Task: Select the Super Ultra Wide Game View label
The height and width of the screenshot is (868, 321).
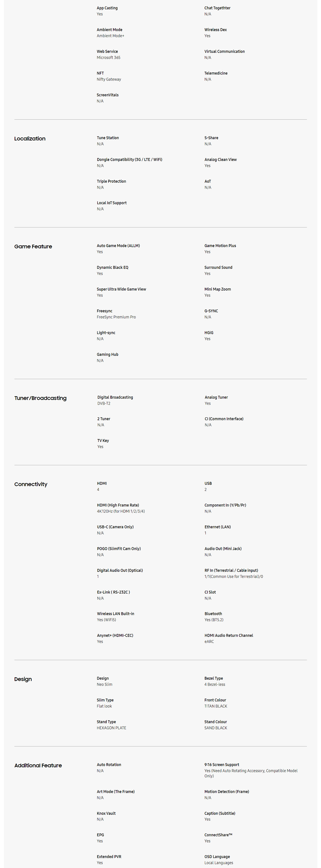Action: coord(121,289)
